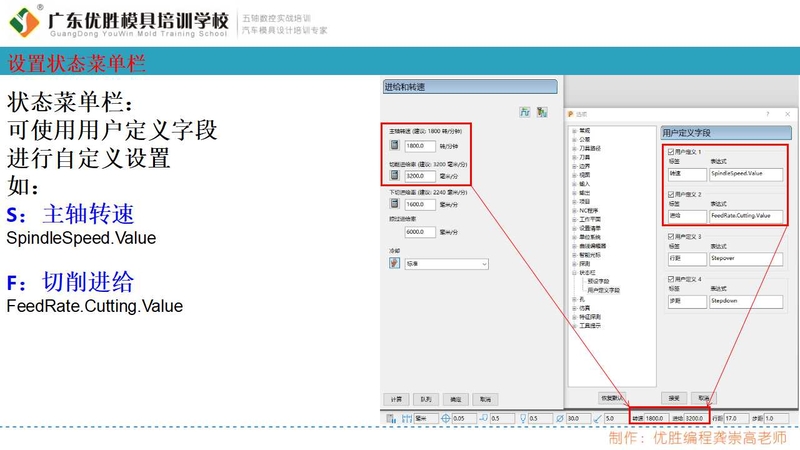Screen dimensions: 800x450
Task: Click the status bar tolerance field 0.05
Action: [x=464, y=418]
